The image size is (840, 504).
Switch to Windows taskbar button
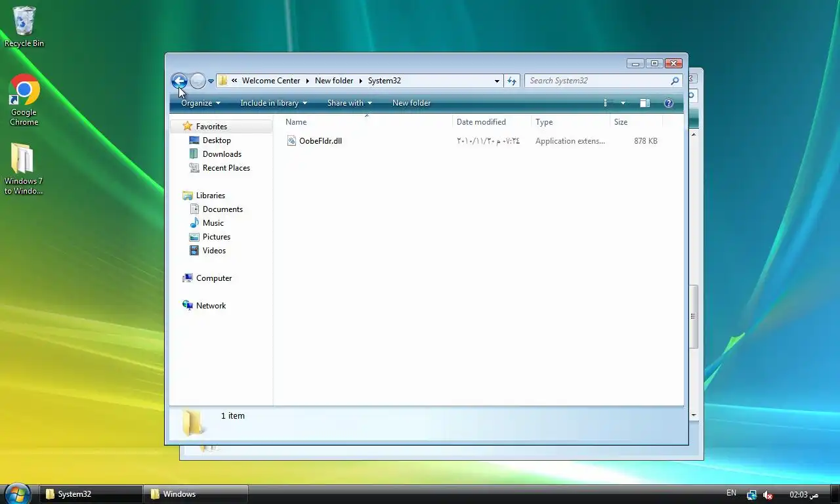pos(197,494)
